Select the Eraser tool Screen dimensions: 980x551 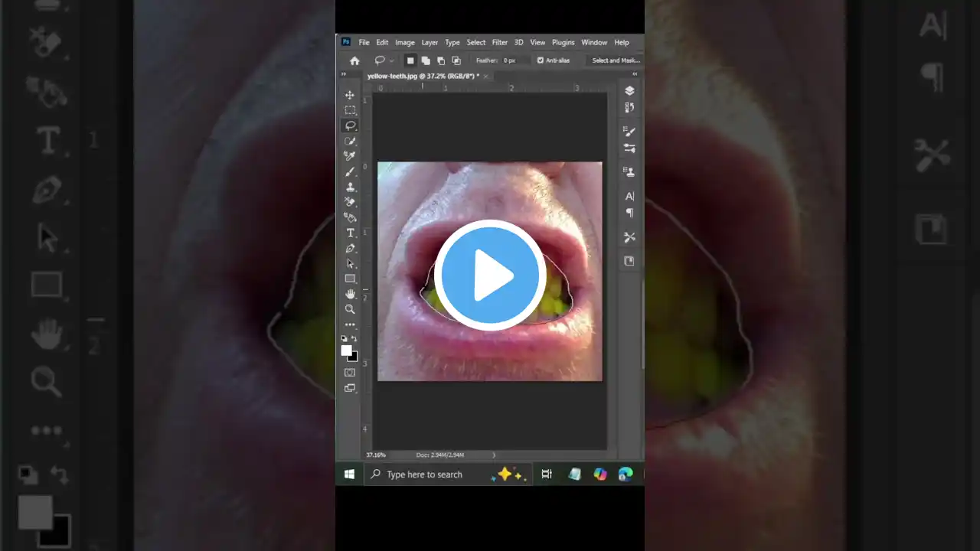(x=350, y=202)
